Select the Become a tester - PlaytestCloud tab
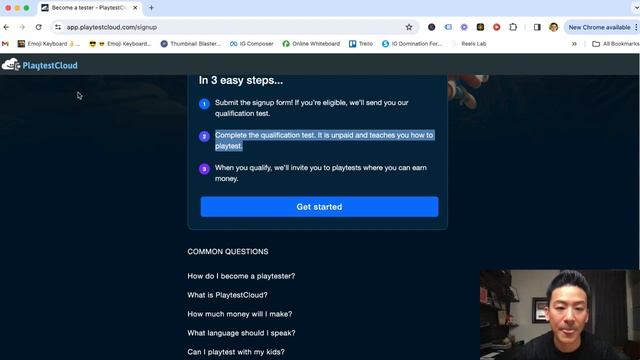Viewport: 640px width, 360px height. pos(89,7)
